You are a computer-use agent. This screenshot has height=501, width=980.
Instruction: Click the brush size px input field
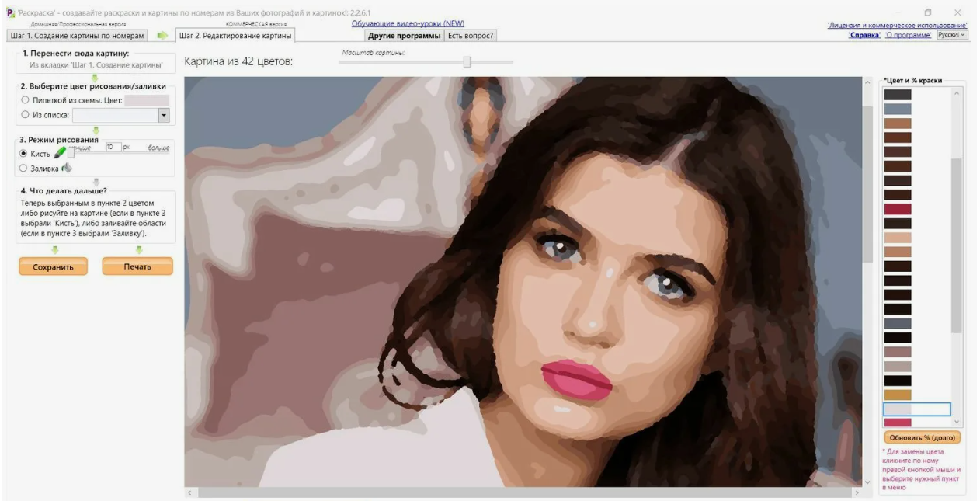(113, 147)
